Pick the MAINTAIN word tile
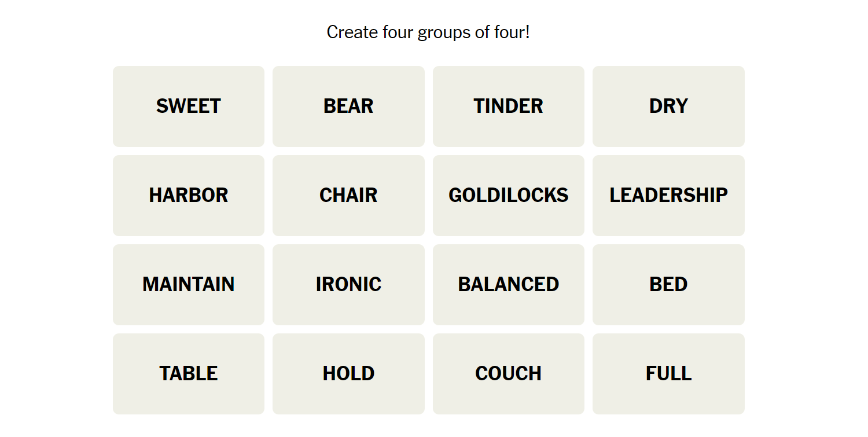Screen dimensions: 868x437 [189, 285]
